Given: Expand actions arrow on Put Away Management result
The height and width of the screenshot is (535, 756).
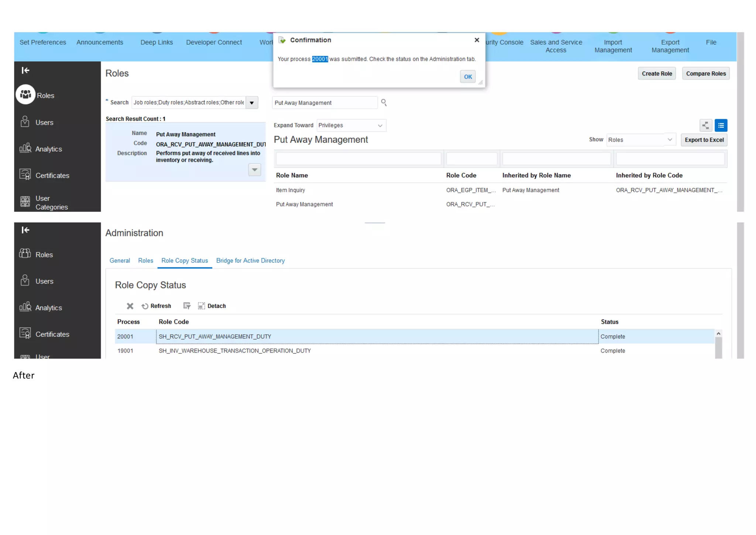Looking at the screenshot, I should [x=254, y=169].
